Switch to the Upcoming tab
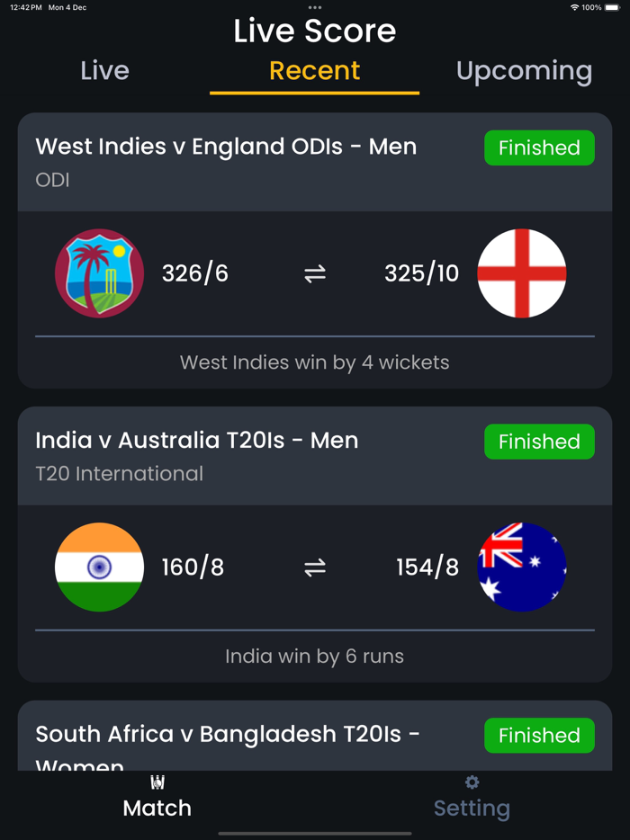630x840 pixels. (x=525, y=70)
